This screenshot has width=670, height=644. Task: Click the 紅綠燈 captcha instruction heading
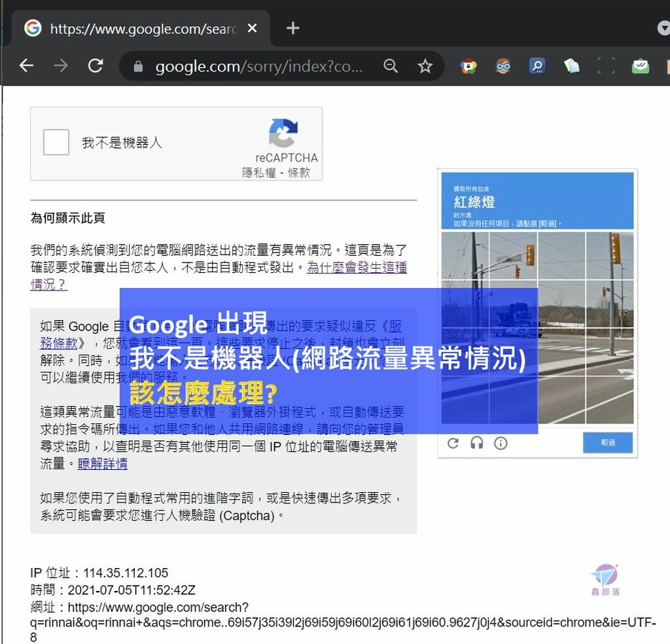[x=474, y=202]
